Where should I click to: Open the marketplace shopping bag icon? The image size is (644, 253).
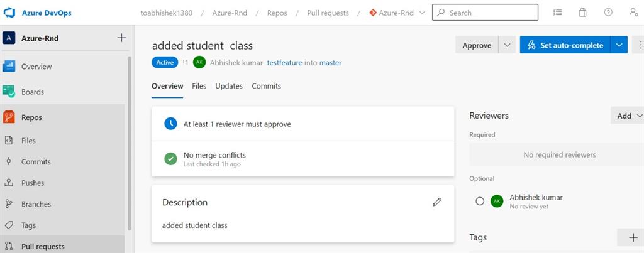(582, 13)
